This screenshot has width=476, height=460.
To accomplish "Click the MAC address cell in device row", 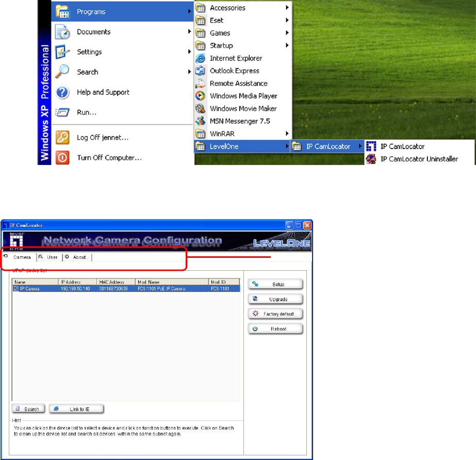I will point(113,288).
